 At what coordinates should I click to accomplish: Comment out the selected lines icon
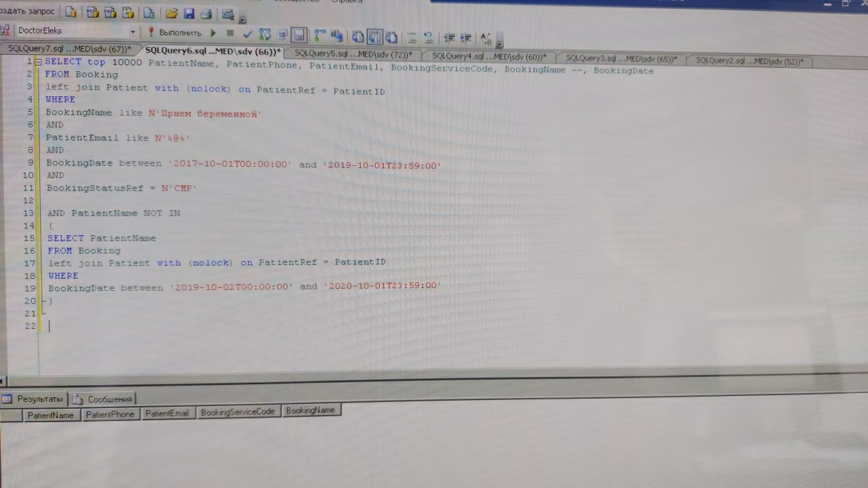[412, 37]
